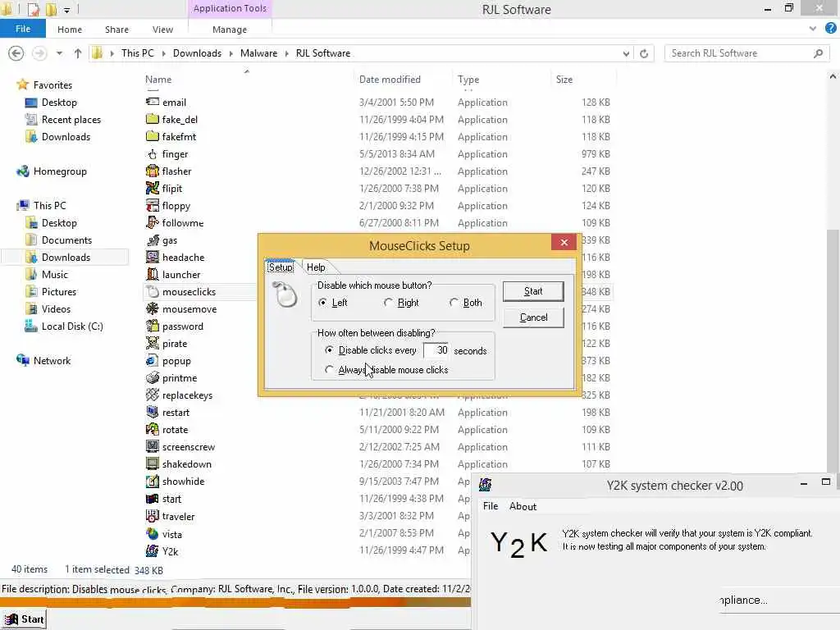
Task: Select the rotate application icon
Action: pyautogui.click(x=153, y=429)
